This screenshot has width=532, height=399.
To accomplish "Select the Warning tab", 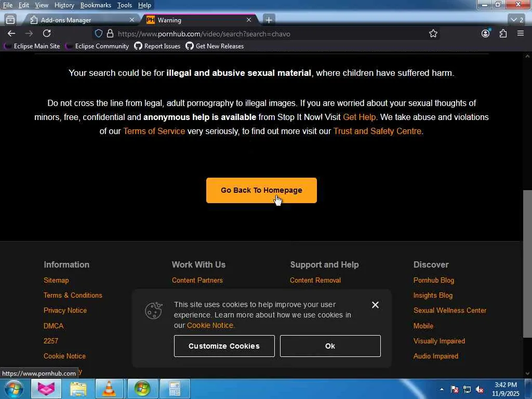I will [x=200, y=20].
